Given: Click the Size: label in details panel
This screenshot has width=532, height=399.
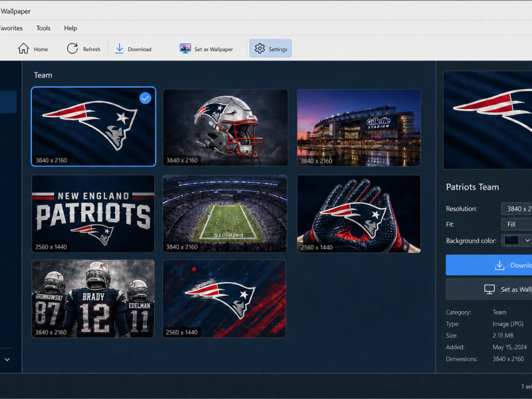Looking at the screenshot, I should point(452,335).
